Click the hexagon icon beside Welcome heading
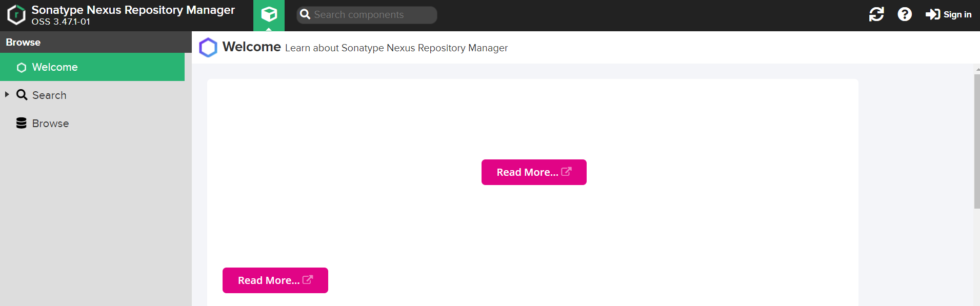Image resolution: width=980 pixels, height=306 pixels. [x=208, y=48]
